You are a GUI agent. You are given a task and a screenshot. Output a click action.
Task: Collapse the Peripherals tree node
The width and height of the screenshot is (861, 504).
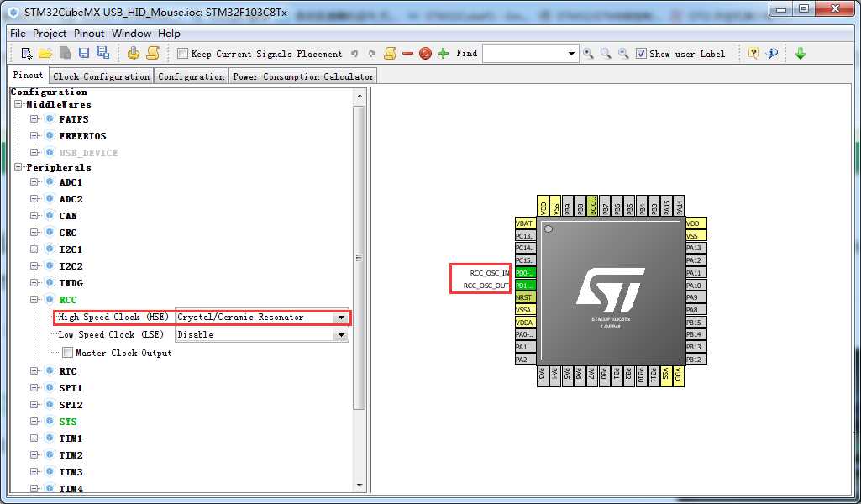pos(18,167)
